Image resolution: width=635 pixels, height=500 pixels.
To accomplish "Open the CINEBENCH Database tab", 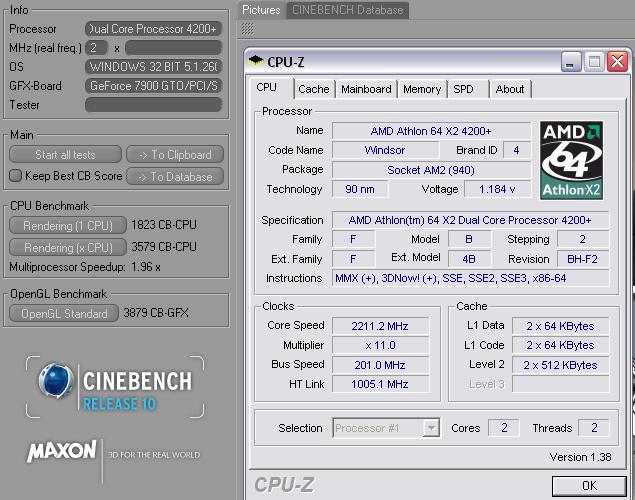I will click(347, 10).
